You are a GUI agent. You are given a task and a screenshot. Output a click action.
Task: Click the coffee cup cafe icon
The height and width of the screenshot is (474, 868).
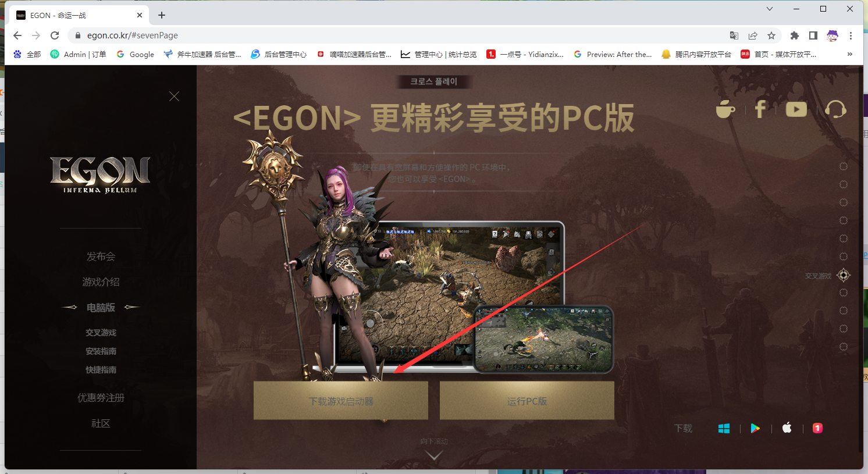[x=725, y=109]
